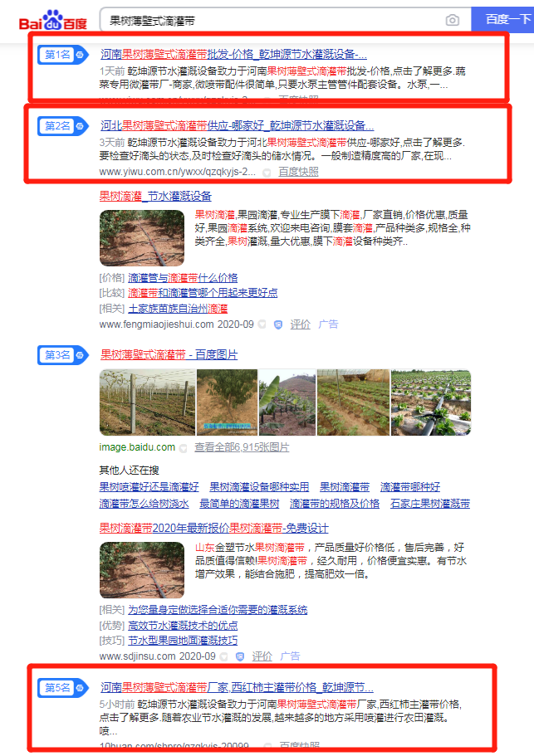Open first thumbnail in 百度图片 results
Screen dimensions: 534x756
[148, 402]
